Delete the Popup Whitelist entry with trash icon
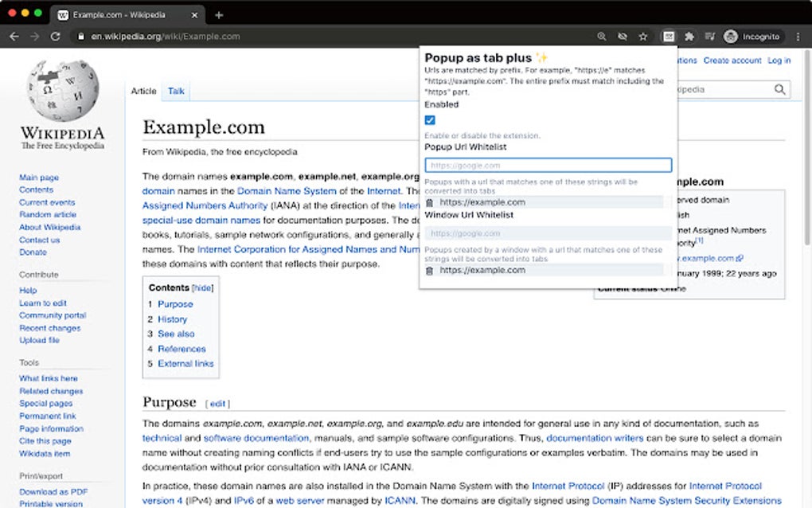Screen dimensions: 812x508 coord(430,202)
